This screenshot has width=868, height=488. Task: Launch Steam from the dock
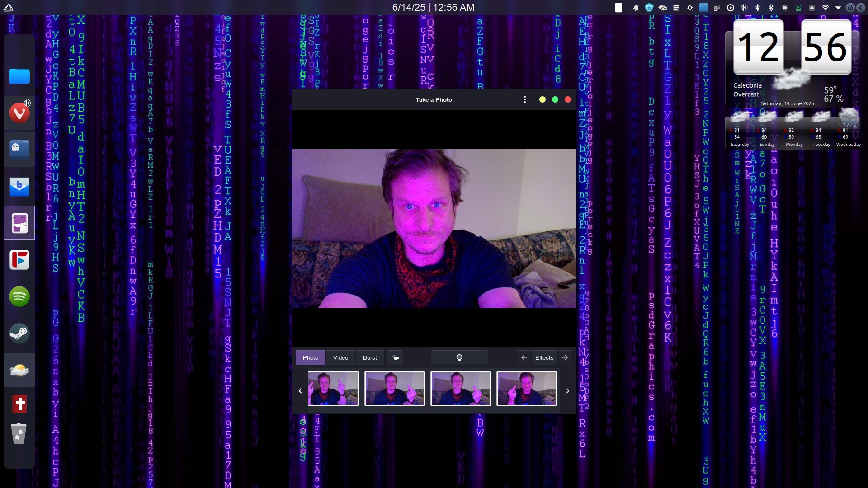point(19,333)
